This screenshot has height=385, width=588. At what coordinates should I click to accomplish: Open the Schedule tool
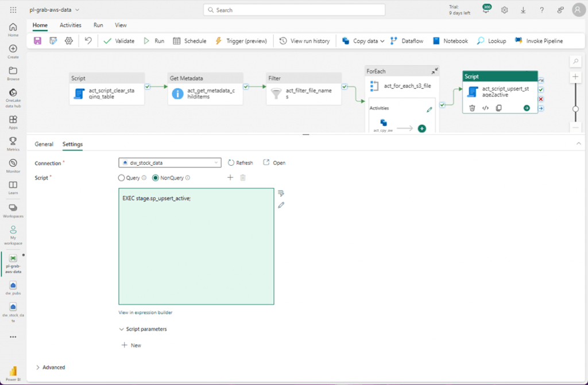[x=189, y=41]
